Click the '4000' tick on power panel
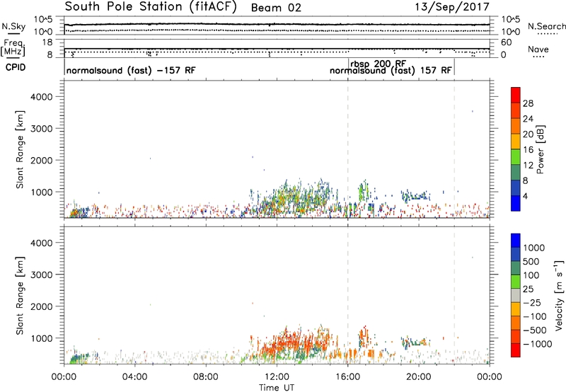Viewport: 566px width, 392px height. (41, 97)
